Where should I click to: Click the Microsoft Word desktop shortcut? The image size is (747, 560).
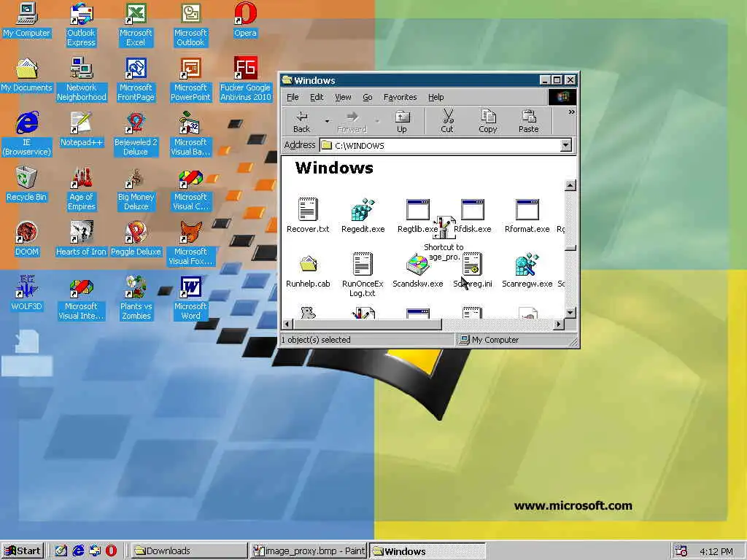click(x=190, y=298)
